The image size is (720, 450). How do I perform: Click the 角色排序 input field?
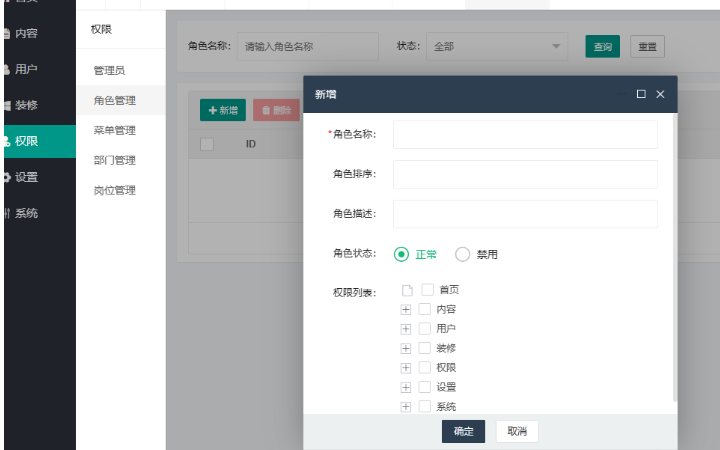(x=525, y=174)
